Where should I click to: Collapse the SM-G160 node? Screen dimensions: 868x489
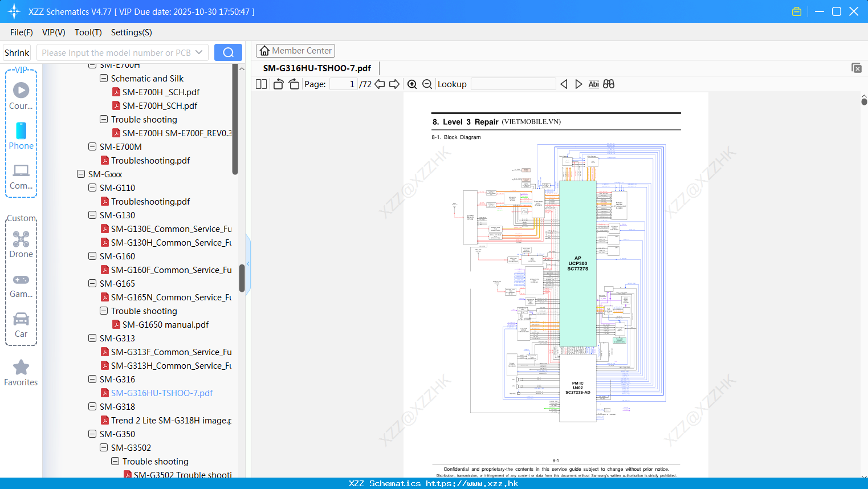point(92,256)
